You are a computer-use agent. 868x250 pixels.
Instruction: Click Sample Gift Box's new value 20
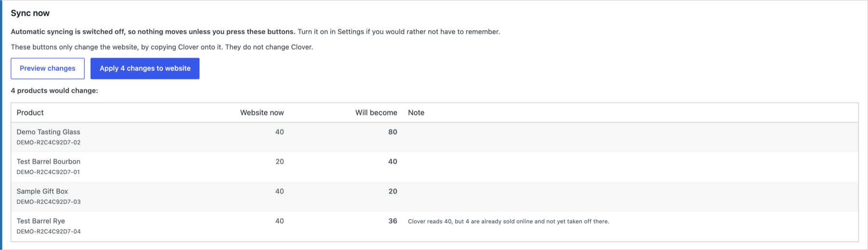click(x=393, y=191)
